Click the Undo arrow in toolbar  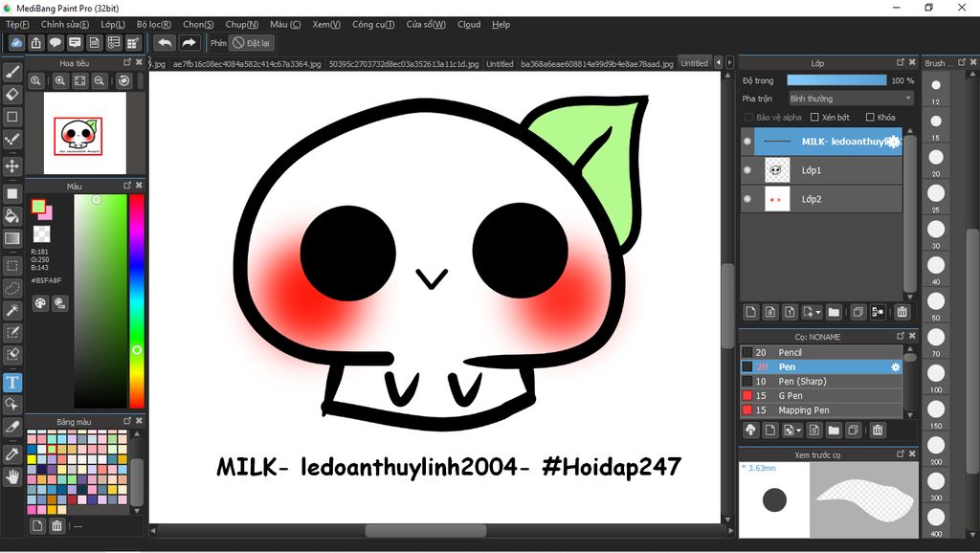[165, 43]
